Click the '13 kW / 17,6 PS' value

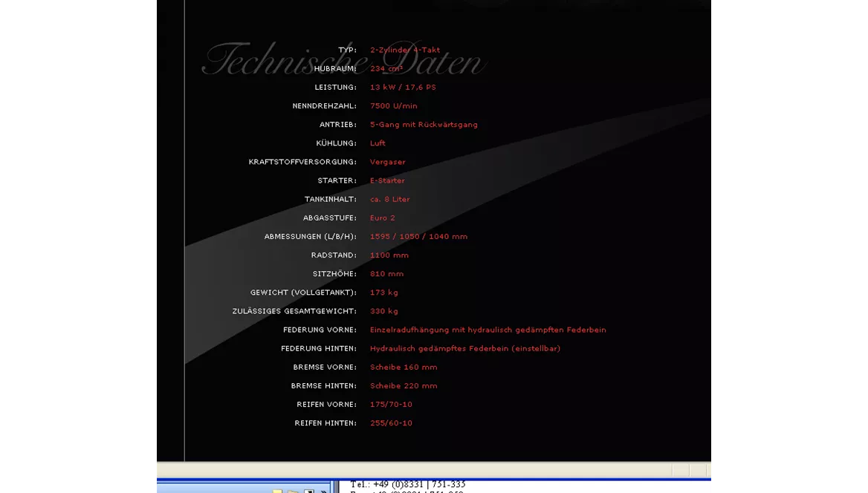[403, 88]
